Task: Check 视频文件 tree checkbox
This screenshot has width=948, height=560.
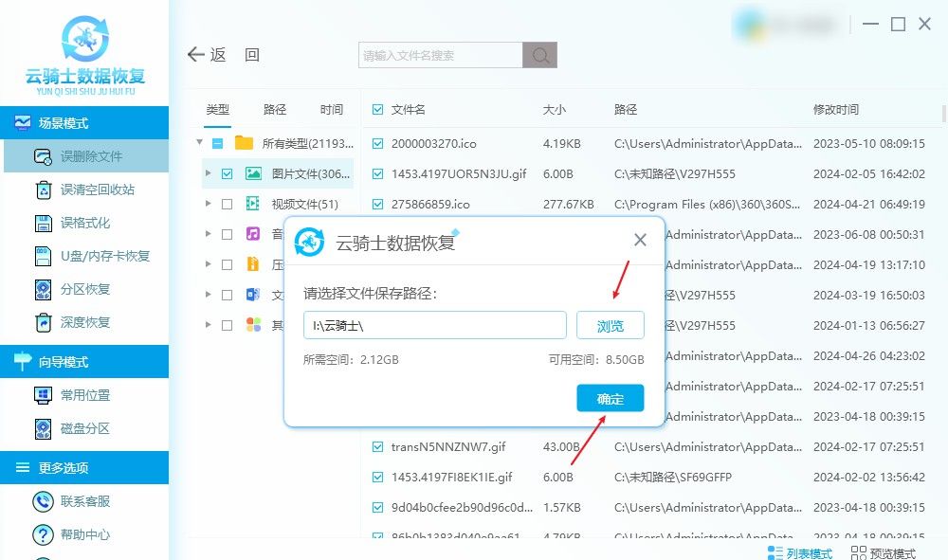Action: pyautogui.click(x=228, y=204)
